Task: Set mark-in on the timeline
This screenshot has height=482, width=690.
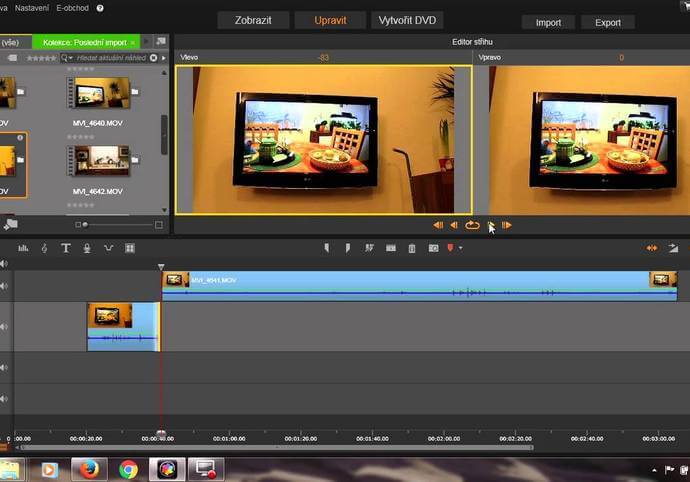Action: (327, 248)
